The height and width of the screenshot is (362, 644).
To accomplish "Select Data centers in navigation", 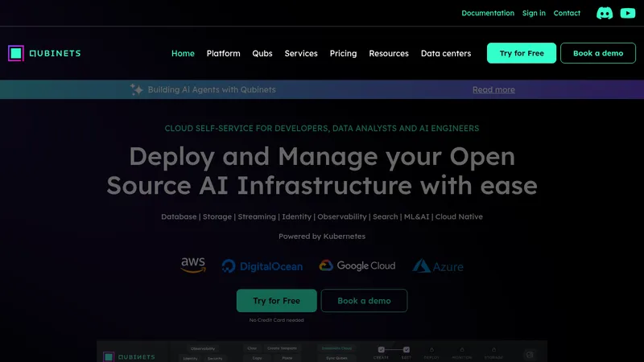I will point(446,53).
